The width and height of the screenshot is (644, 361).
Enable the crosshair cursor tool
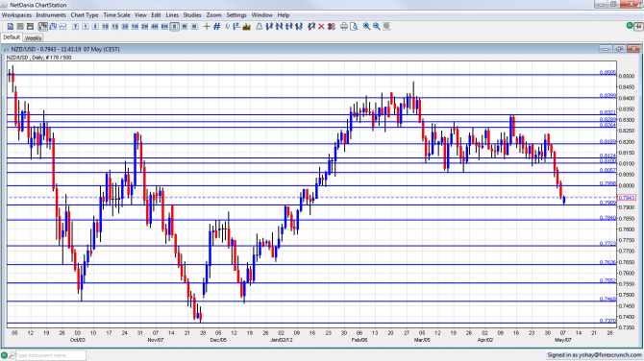pos(207,27)
